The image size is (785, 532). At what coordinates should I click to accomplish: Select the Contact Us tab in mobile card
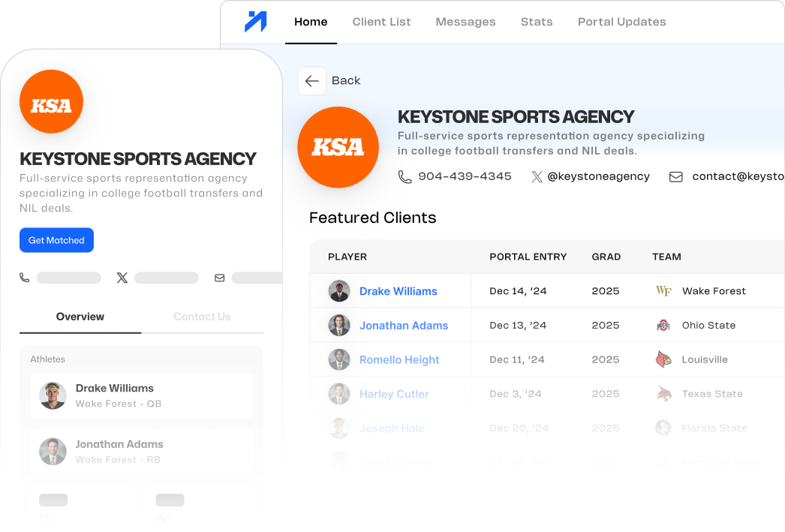[x=202, y=317]
